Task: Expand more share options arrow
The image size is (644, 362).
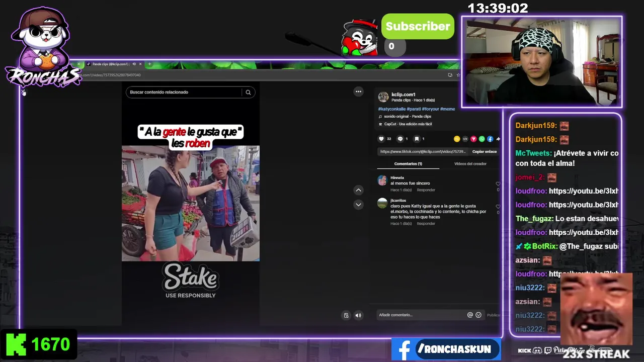Action: 498,139
